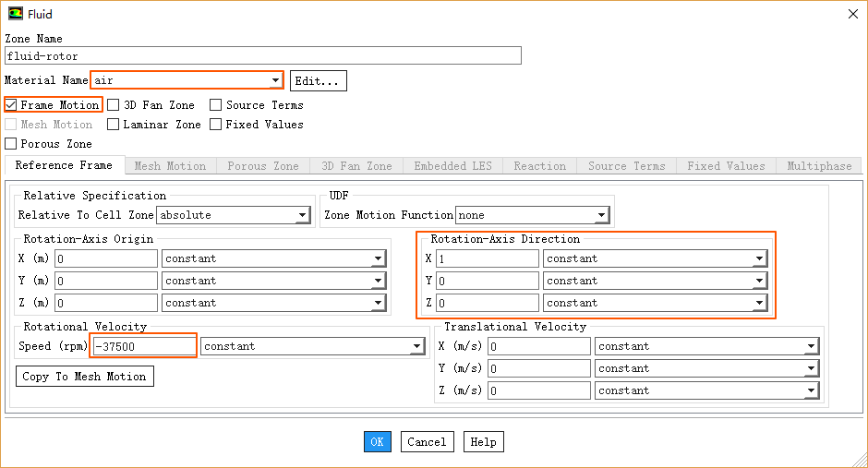868x468 pixels.
Task: Focus the Zone Name text field
Action: click(263, 56)
